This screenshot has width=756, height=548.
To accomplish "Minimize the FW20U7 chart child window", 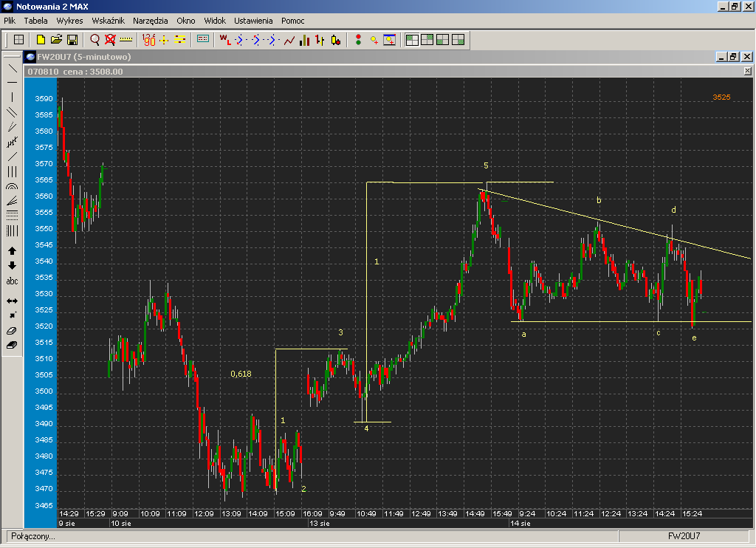I will 721,57.
